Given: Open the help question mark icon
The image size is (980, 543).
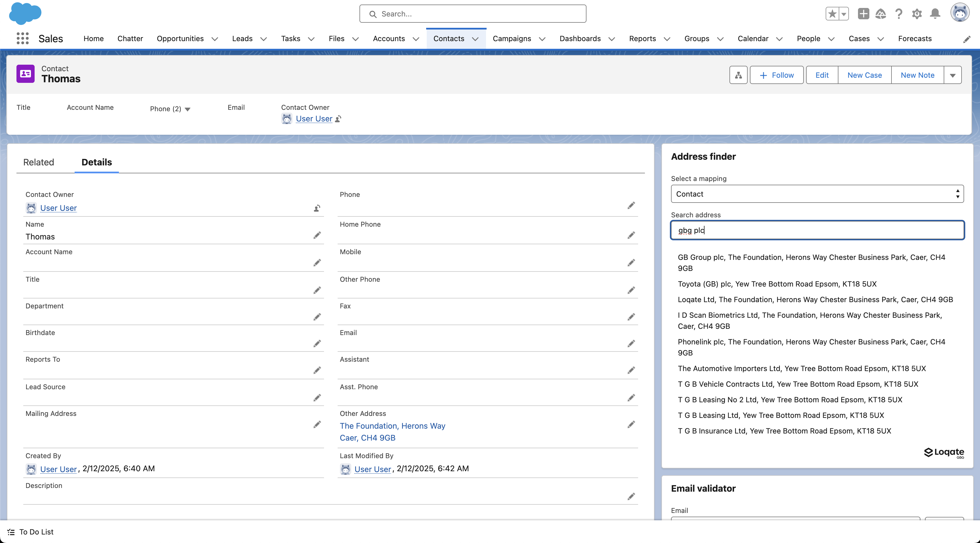Looking at the screenshot, I should tap(899, 14).
